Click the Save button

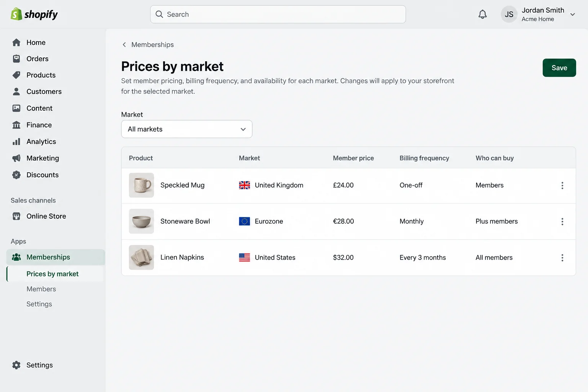pos(559,68)
